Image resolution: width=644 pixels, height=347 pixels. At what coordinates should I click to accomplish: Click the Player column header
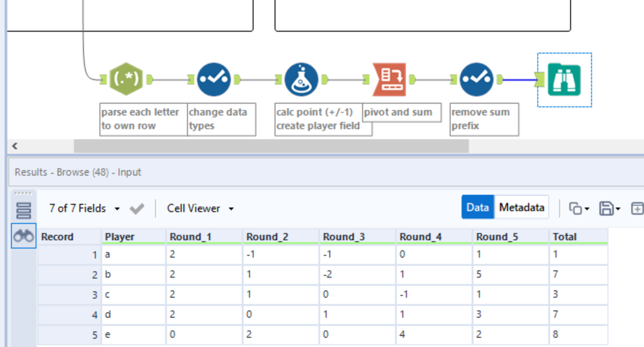click(133, 237)
